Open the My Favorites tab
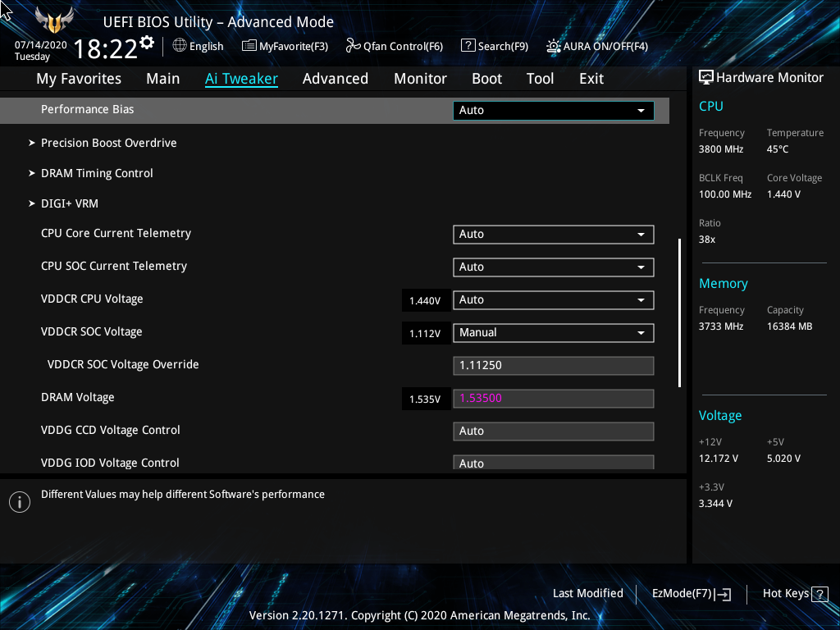Viewport: 840px width, 630px height. [x=79, y=79]
